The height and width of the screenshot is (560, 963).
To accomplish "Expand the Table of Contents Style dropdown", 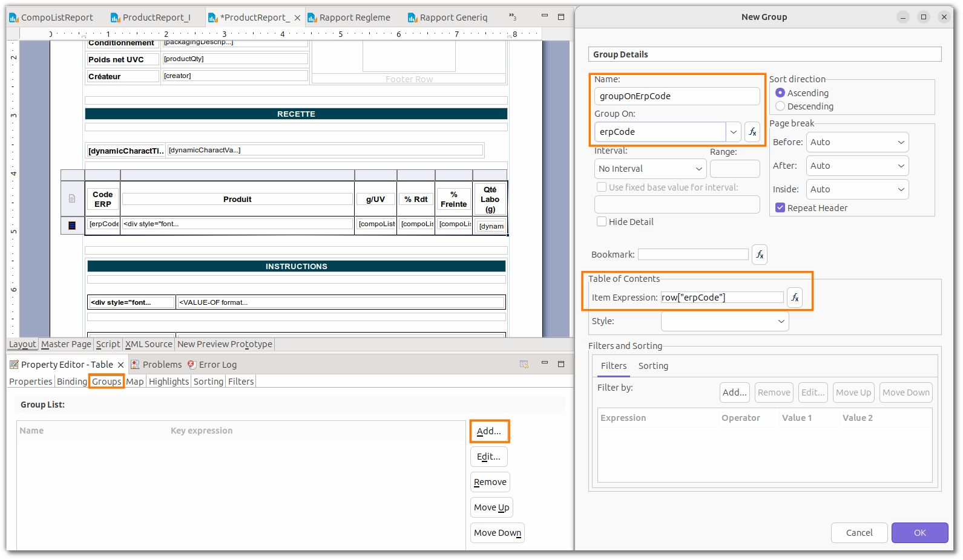I will (x=725, y=321).
